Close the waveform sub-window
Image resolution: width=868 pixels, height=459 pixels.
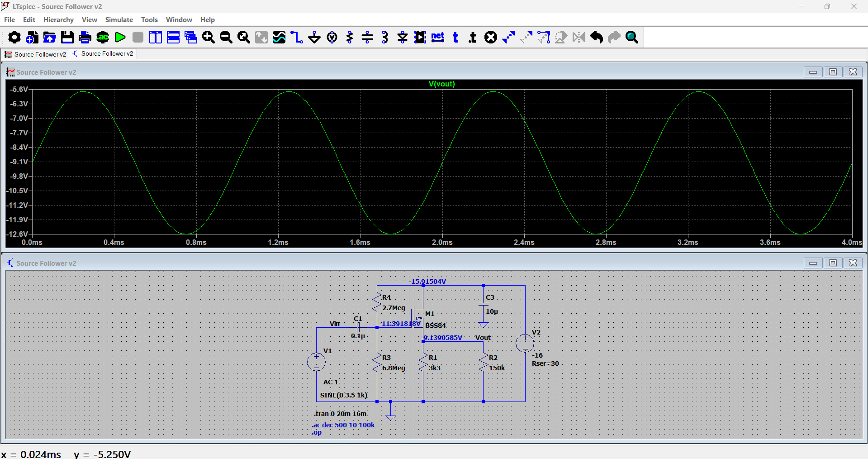853,72
